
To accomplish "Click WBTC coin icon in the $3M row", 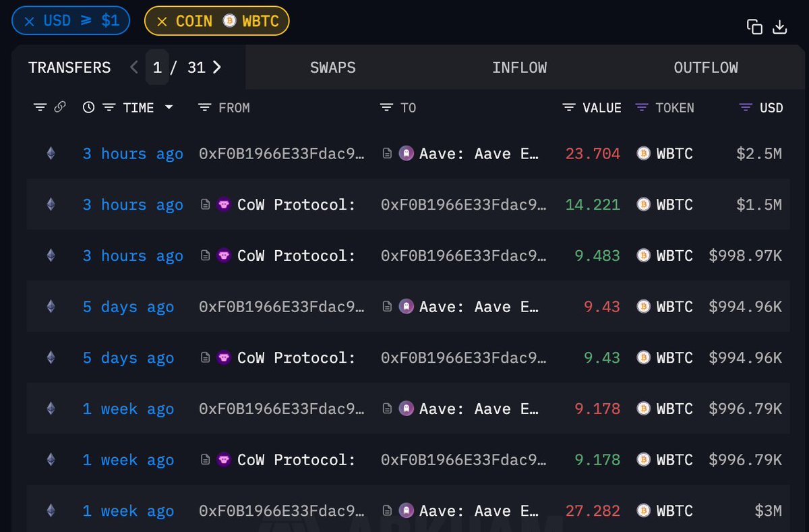I will 644,511.
